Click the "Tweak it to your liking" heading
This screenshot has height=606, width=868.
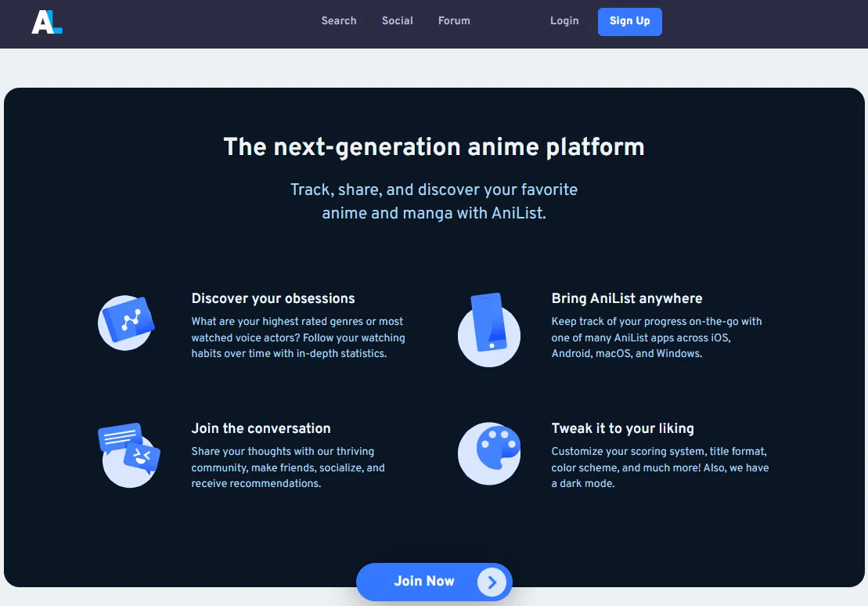(622, 428)
